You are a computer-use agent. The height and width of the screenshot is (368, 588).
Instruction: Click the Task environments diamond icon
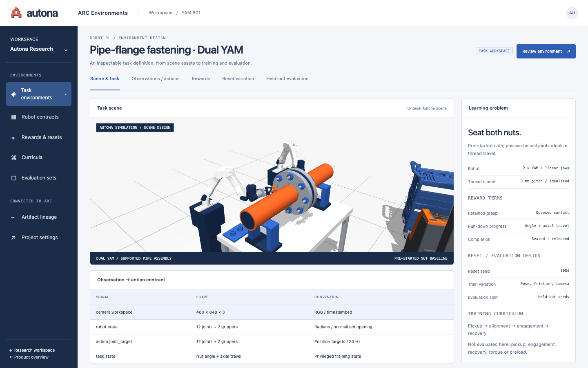13,94
